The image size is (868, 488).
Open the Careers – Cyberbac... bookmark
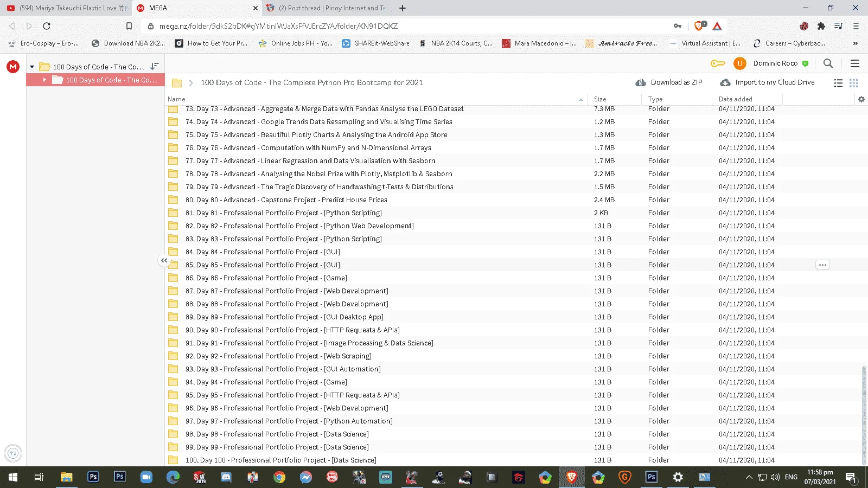point(789,43)
